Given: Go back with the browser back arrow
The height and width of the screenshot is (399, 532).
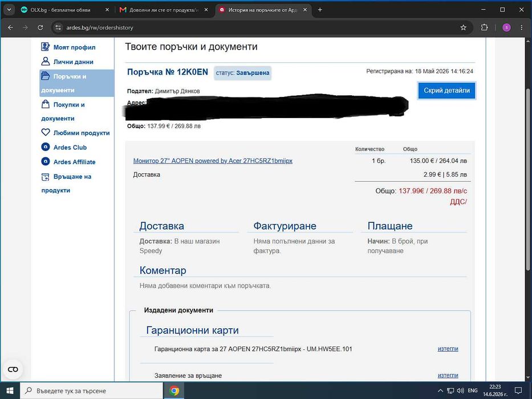Looking at the screenshot, I should coord(10,27).
